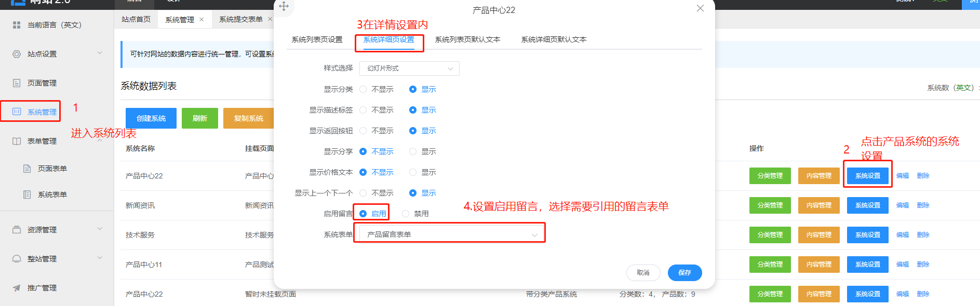The width and height of the screenshot is (980, 306).
Task: Select 显示 for 显示价格文本
Action: click(413, 172)
